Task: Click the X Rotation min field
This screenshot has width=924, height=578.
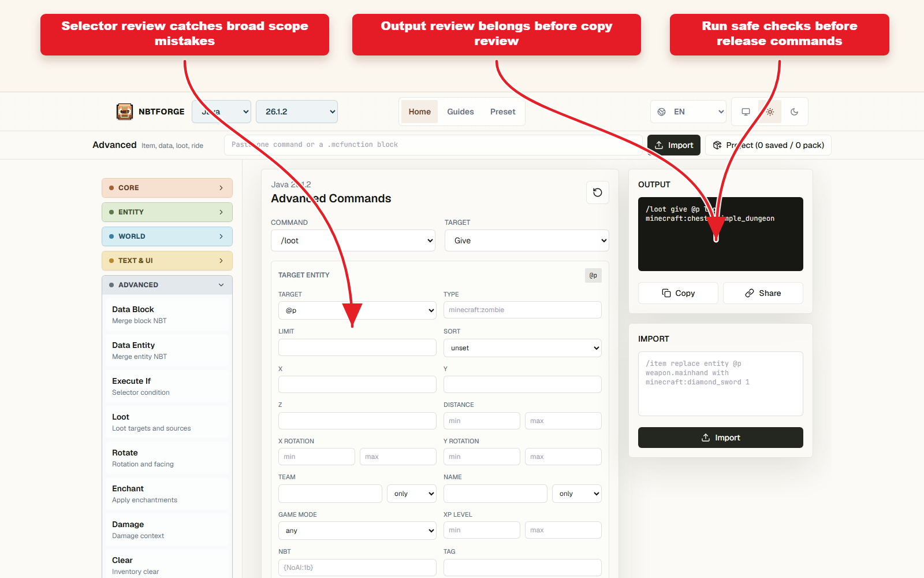Action: click(x=316, y=457)
